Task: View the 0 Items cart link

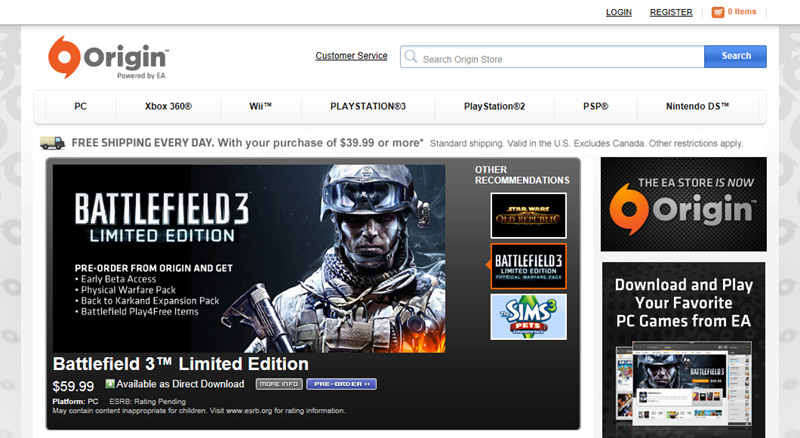Action: click(x=742, y=12)
